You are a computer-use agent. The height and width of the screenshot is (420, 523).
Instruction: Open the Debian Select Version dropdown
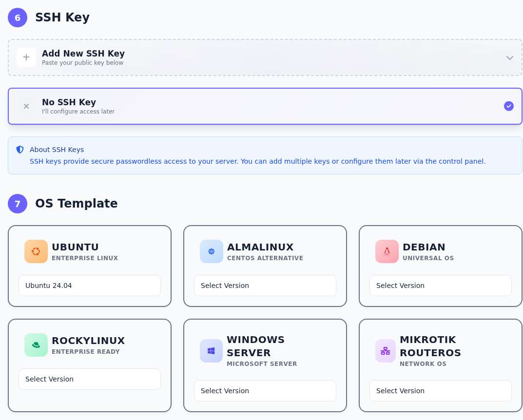(x=440, y=286)
